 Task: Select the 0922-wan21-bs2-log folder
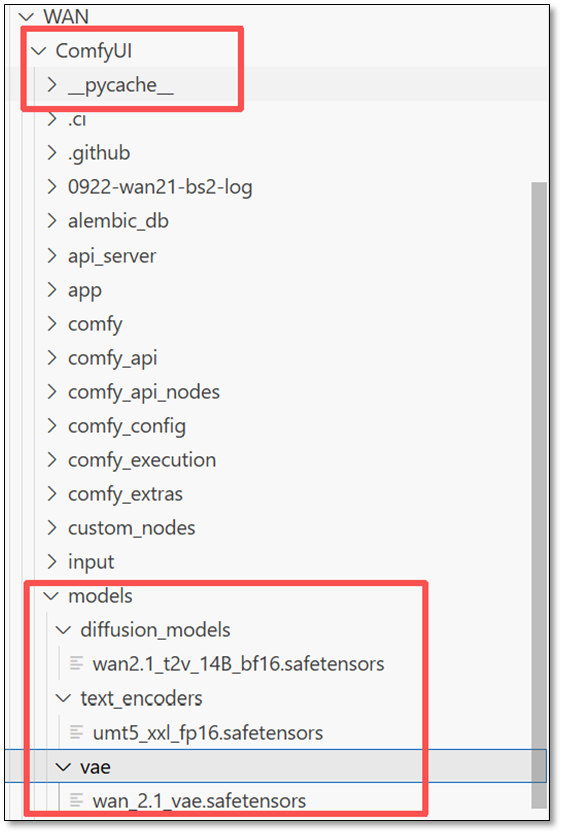tap(160, 187)
